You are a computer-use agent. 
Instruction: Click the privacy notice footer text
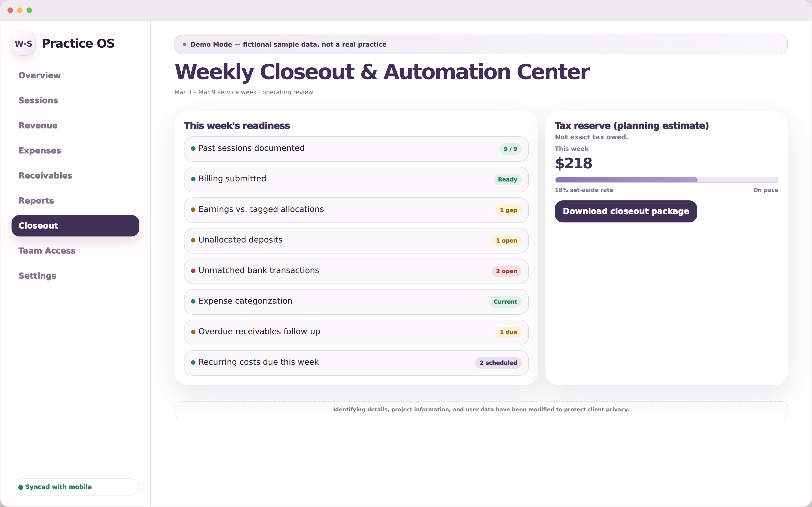[481, 409]
